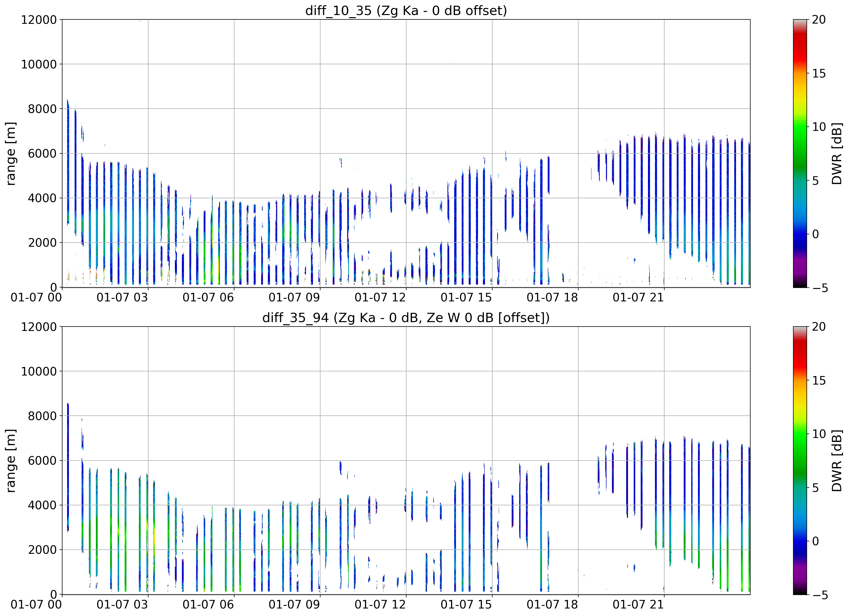Click the "8000" range tick on the diff_35_94 plot
The width and height of the screenshot is (849, 616).
point(42,416)
